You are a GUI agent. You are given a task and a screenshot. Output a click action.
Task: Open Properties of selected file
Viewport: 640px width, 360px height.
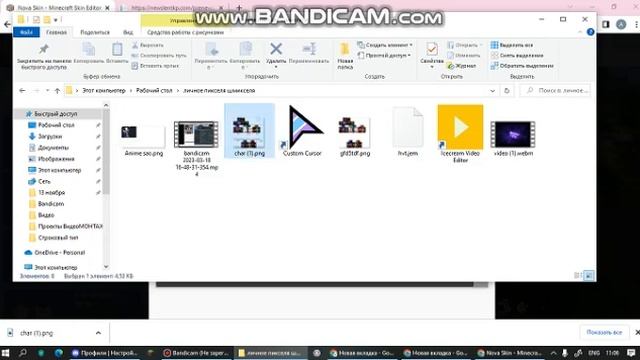(432, 55)
